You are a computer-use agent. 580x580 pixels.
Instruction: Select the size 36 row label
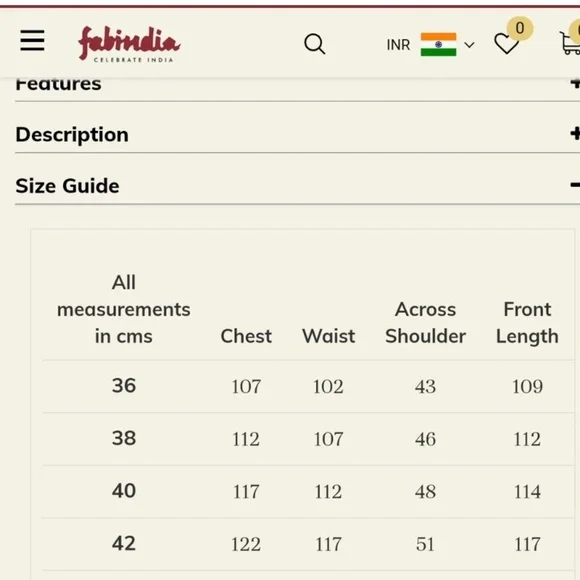(x=124, y=385)
